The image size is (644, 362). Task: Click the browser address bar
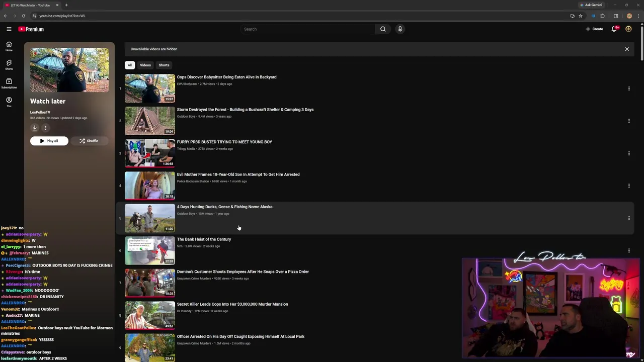[302, 16]
